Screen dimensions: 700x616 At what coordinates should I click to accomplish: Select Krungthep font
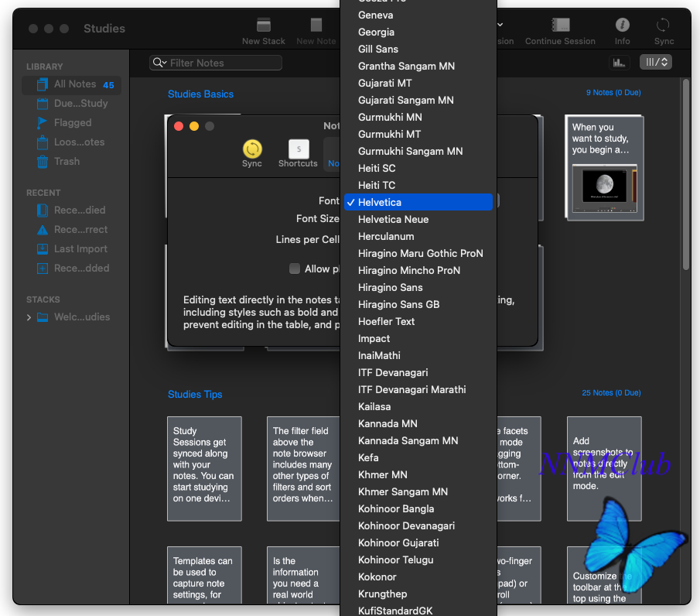click(x=418, y=594)
